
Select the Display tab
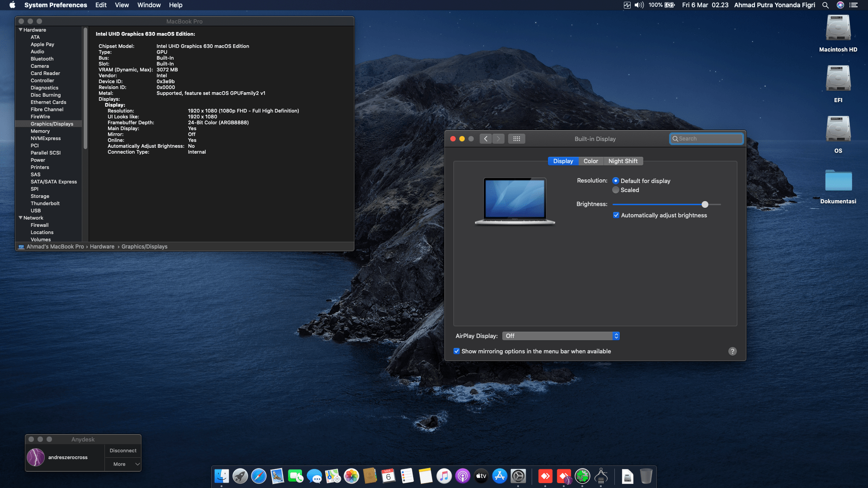tap(563, 161)
